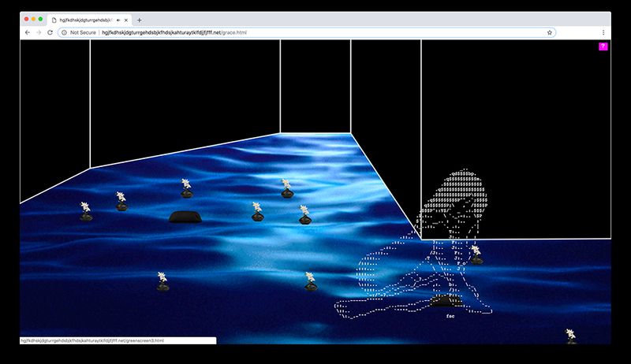Reload the page with the refresh icon
The image size is (631, 364).
point(50,32)
